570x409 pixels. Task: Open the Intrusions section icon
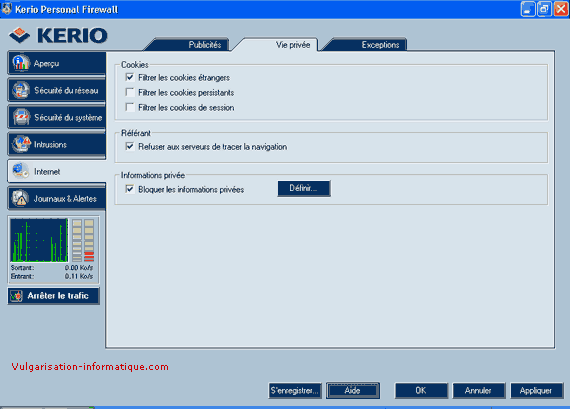point(21,144)
